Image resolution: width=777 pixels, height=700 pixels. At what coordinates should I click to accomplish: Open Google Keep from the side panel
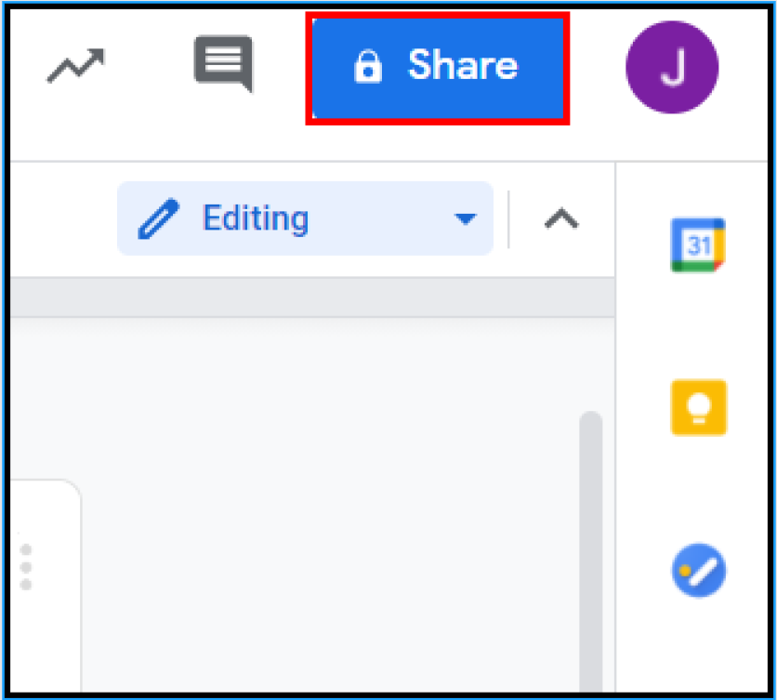tap(698, 407)
